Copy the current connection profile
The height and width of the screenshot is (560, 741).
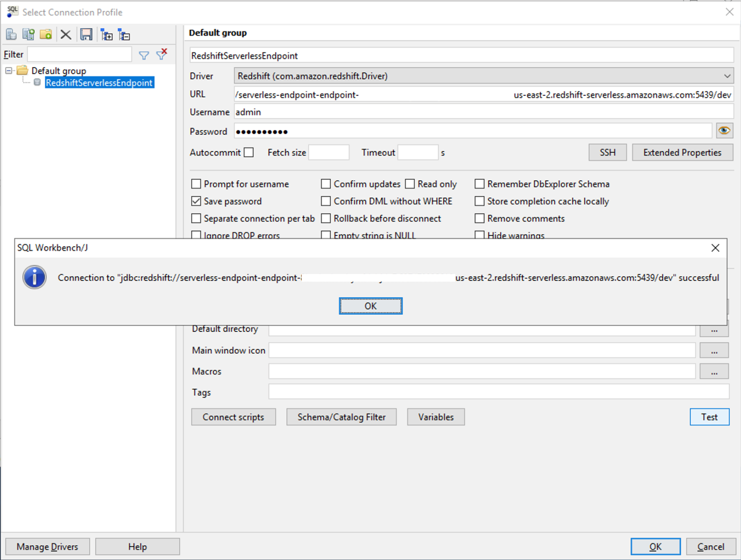29,35
